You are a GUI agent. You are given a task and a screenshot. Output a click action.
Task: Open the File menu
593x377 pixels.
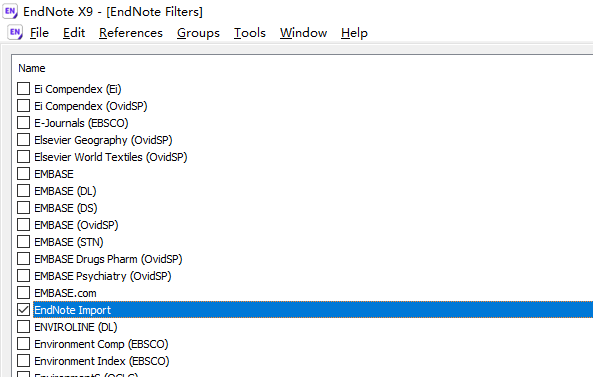39,33
